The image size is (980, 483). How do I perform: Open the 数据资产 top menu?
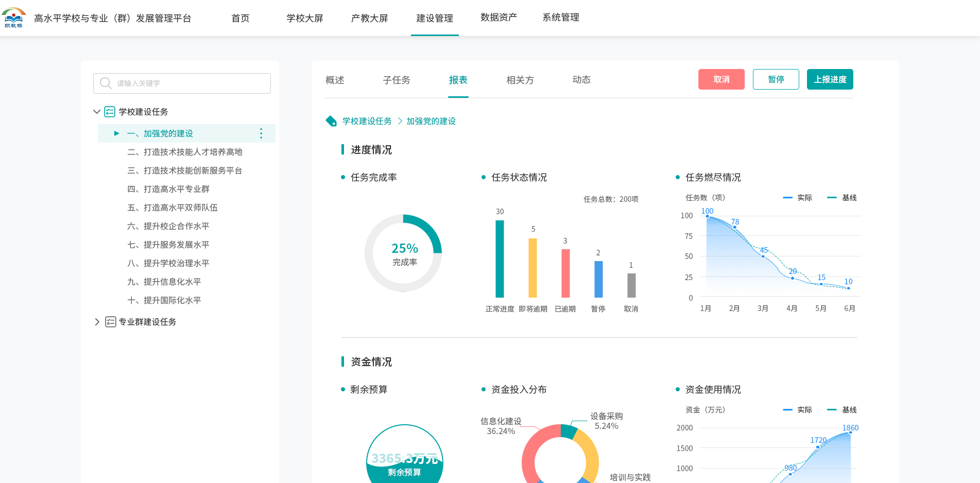[x=498, y=18]
